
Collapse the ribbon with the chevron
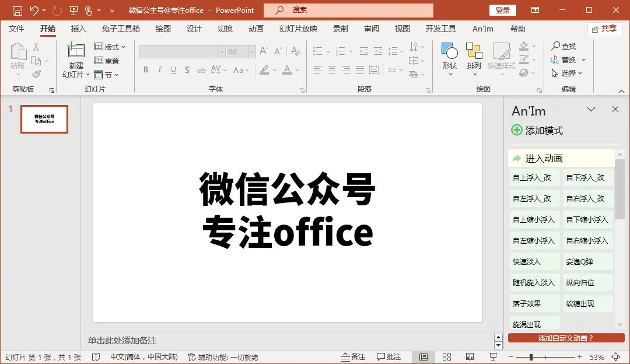621,91
